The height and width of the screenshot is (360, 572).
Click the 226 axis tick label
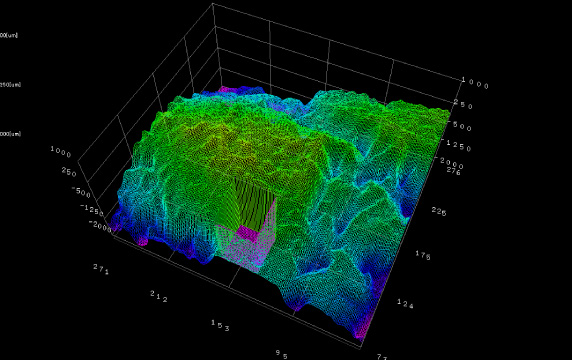[439, 211]
